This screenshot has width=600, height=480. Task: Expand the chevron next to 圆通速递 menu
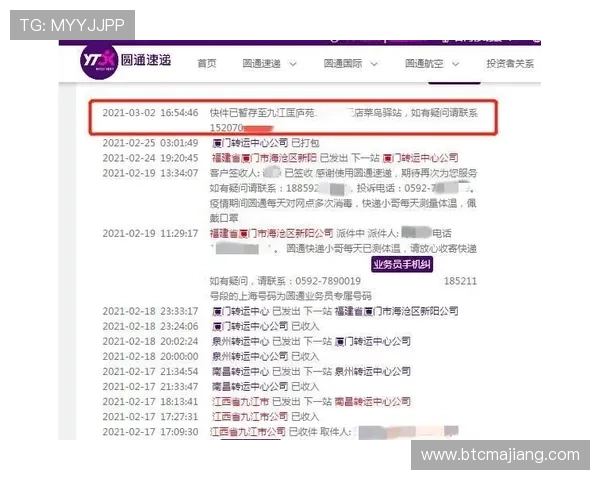pyautogui.click(x=293, y=64)
